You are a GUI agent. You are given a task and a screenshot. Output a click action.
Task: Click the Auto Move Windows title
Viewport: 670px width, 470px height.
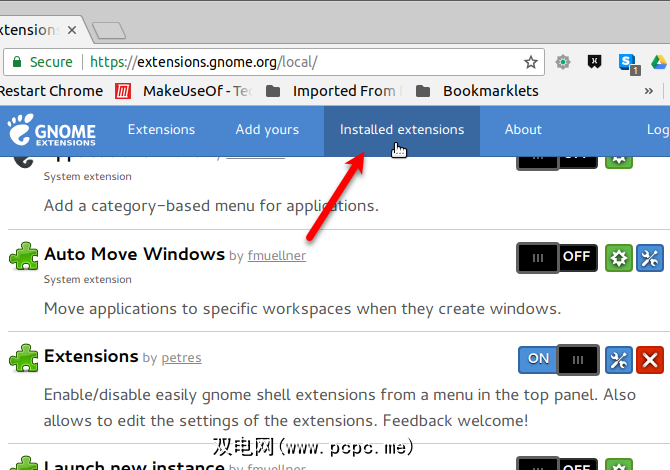point(134,254)
